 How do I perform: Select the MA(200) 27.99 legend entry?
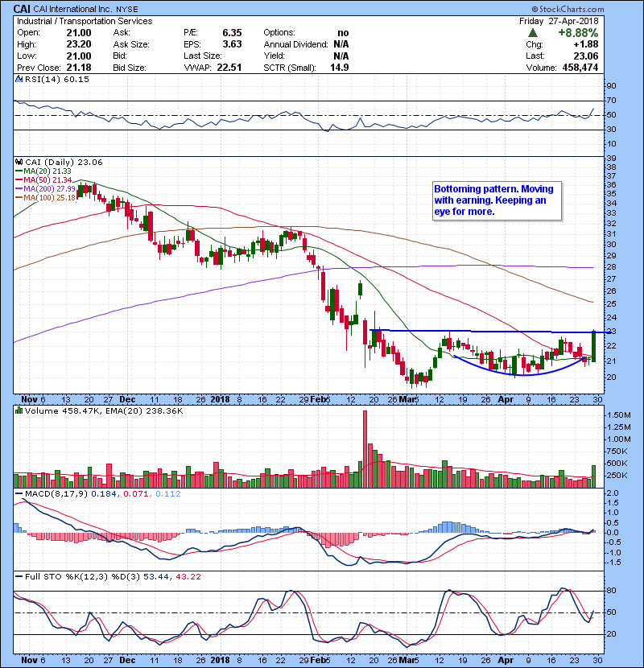pos(45,188)
